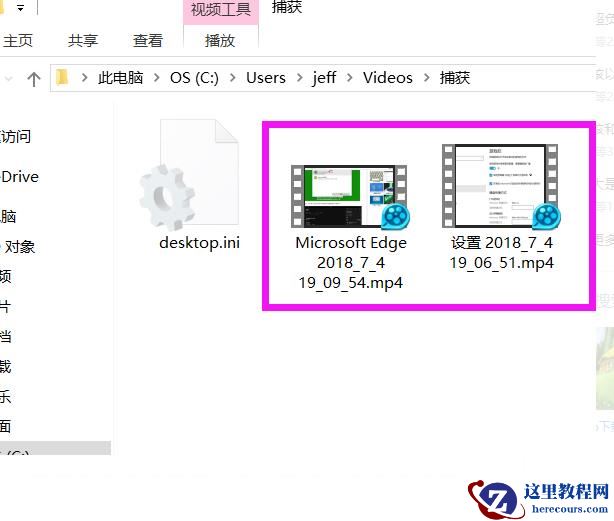Viewport: 614px width, 521px height.
Task: Click the folder icon in the address bar
Action: [62, 77]
